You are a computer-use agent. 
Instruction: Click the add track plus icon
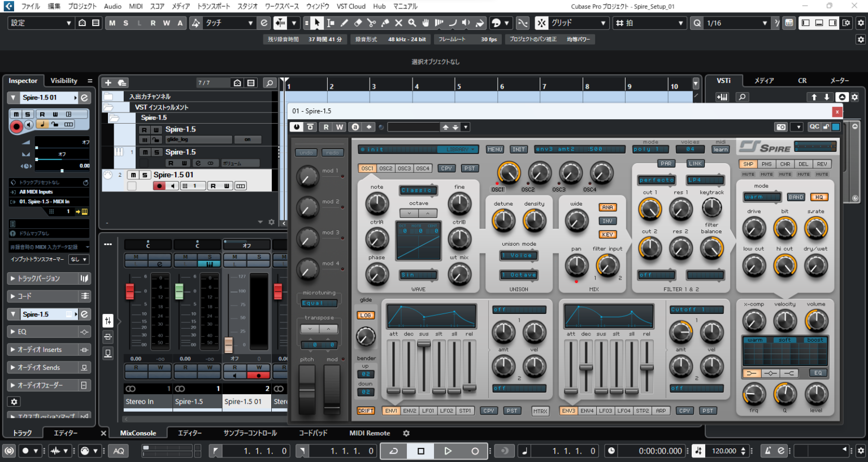point(108,83)
